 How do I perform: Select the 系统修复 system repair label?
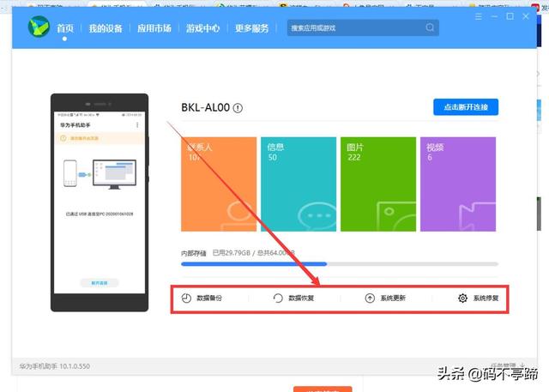point(486,299)
